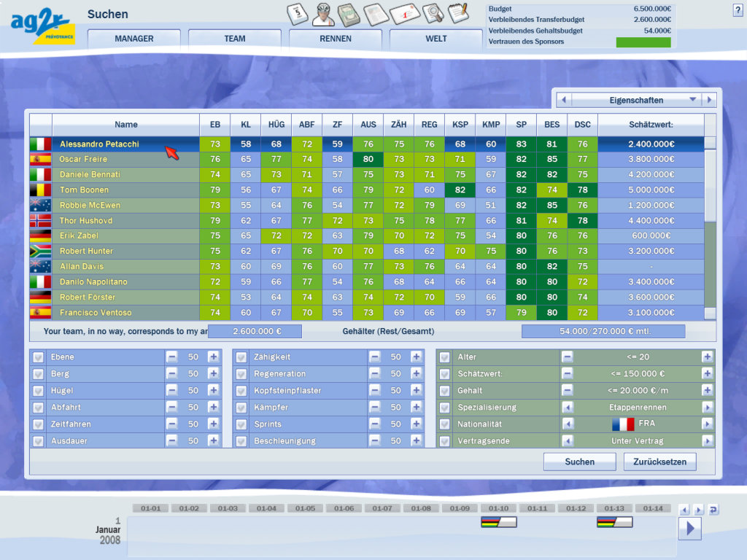
Task: Click the cyclist rider icon
Action: 324,12
